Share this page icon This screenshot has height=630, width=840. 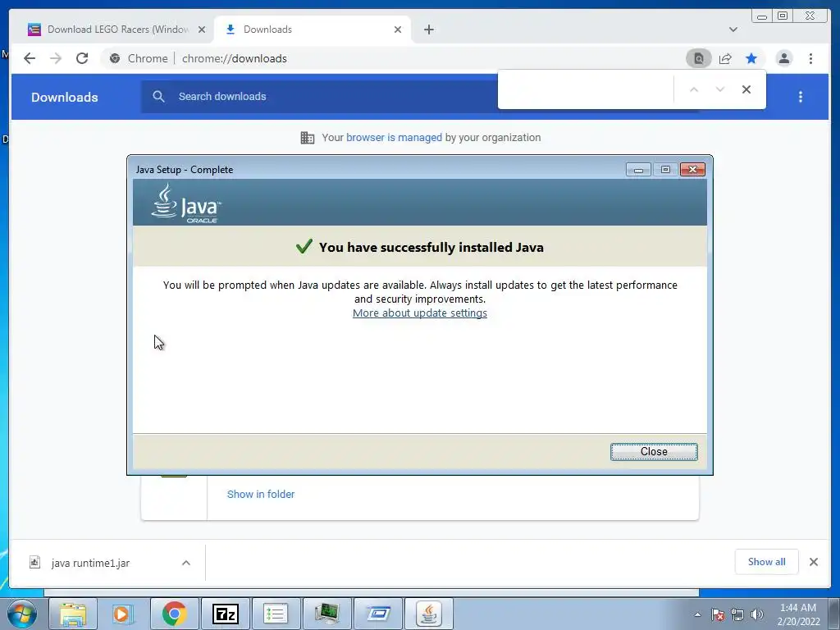point(725,58)
